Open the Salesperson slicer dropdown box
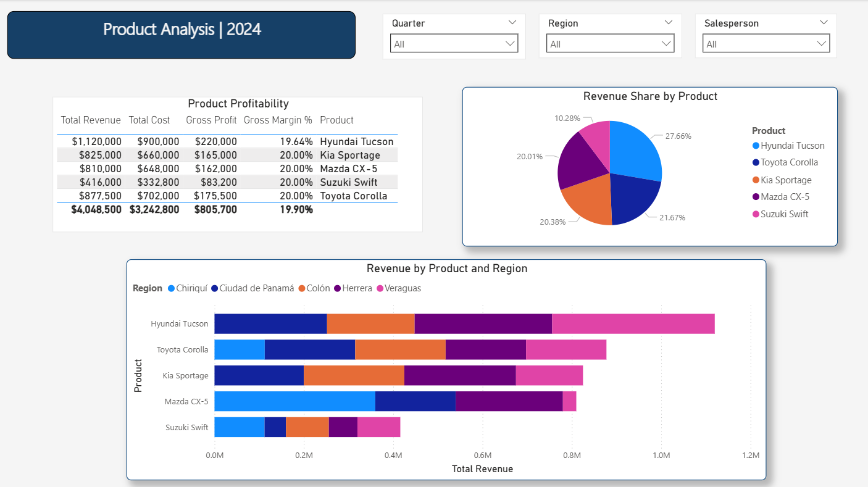 point(766,44)
